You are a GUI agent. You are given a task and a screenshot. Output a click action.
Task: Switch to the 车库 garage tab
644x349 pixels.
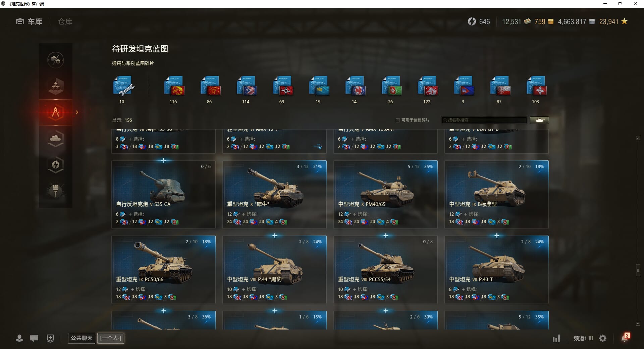29,21
